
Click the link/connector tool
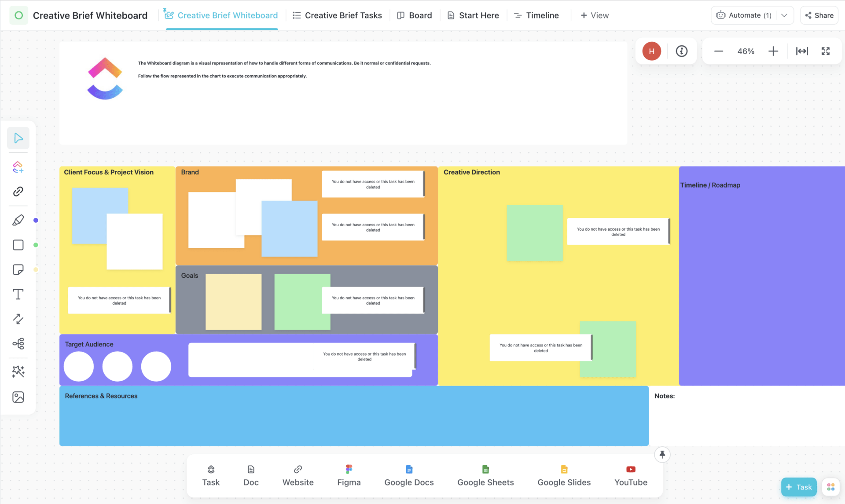[x=18, y=191]
